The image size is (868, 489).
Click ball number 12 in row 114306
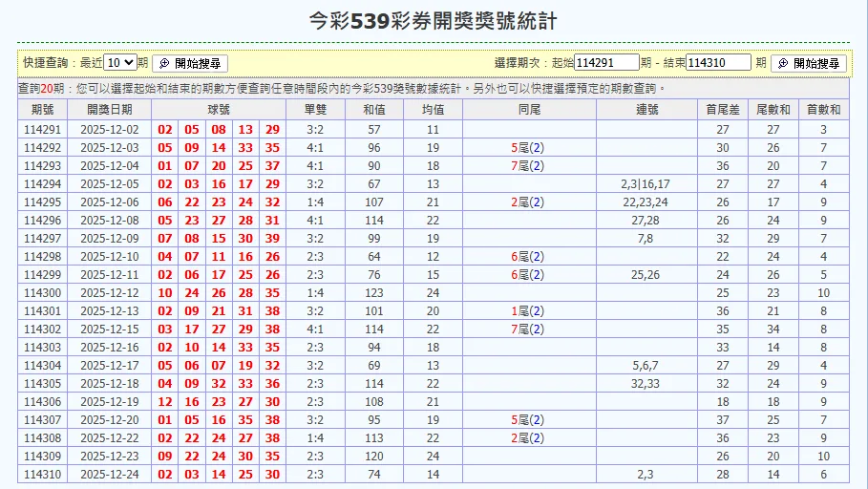[165, 402]
